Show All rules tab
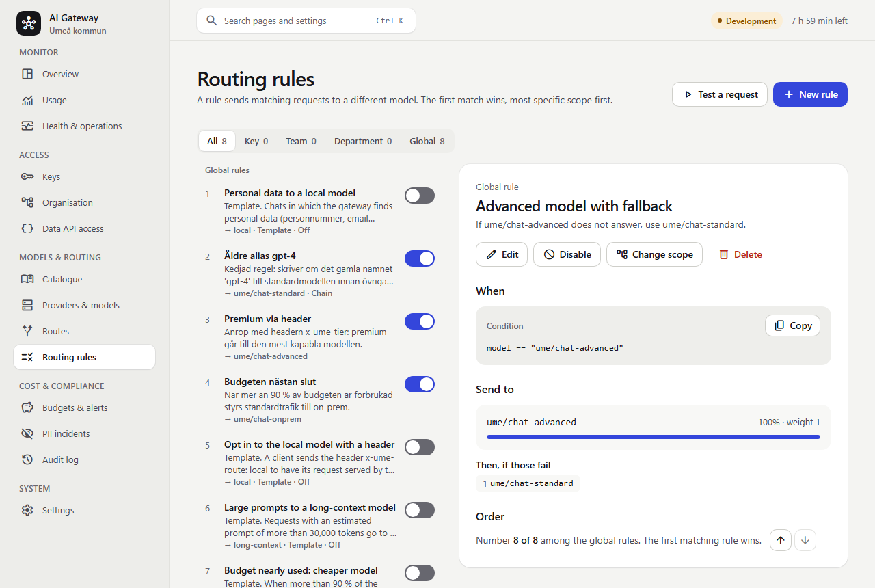The height and width of the screenshot is (588, 875). coord(217,141)
